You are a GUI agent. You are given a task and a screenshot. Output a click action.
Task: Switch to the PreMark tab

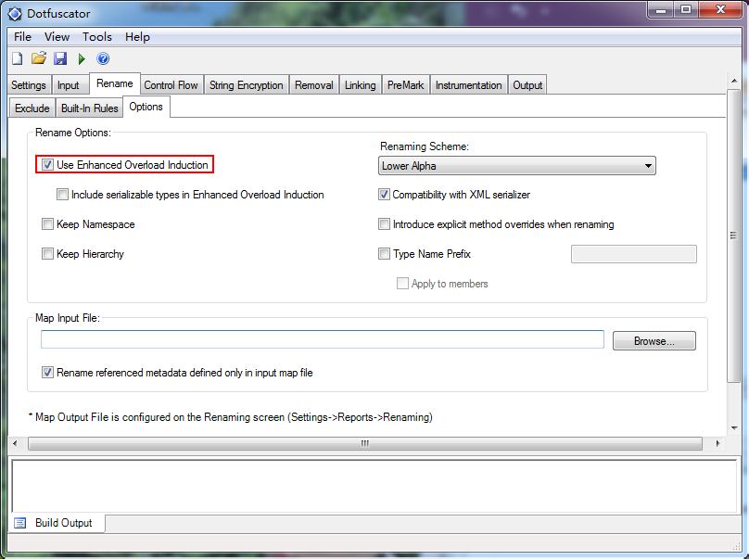pyautogui.click(x=405, y=85)
